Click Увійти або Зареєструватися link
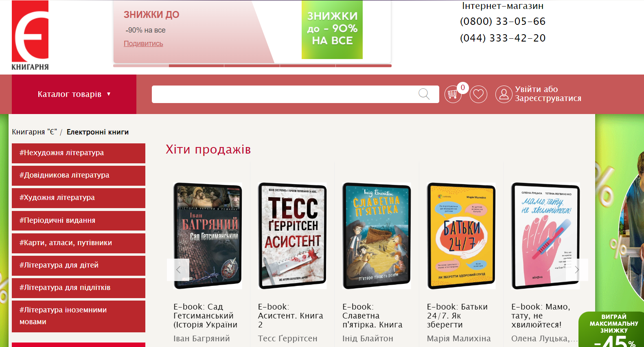Screen dimensions: 644x347 [548, 94]
